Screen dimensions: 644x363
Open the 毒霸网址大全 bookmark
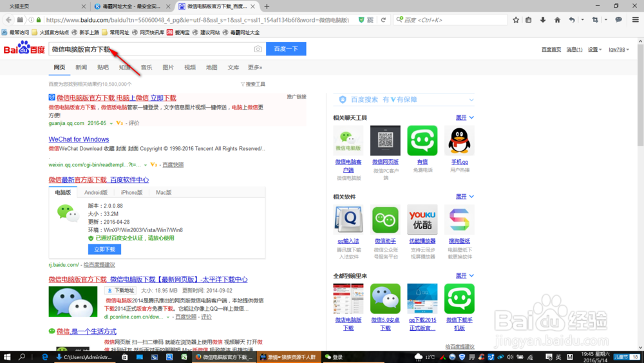click(241, 32)
